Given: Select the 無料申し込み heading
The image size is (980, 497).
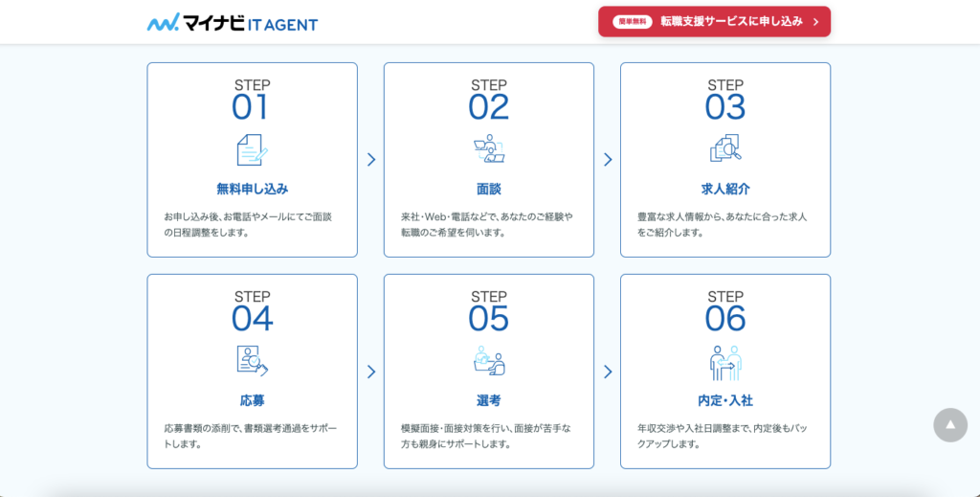Looking at the screenshot, I should [252, 189].
